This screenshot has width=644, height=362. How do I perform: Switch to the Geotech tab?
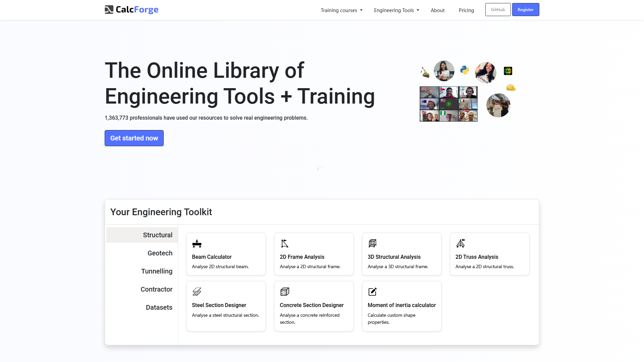click(x=160, y=253)
